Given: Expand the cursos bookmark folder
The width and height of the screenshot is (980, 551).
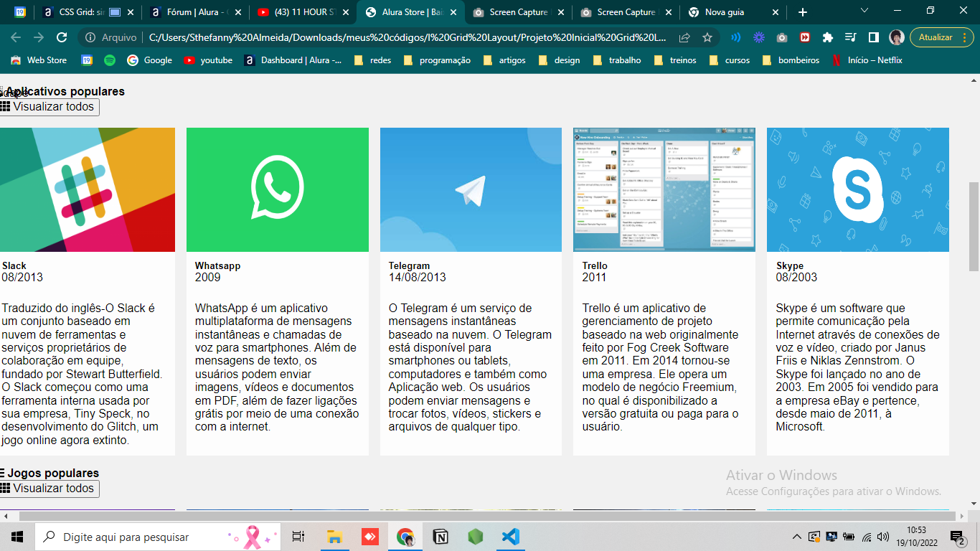Looking at the screenshot, I should coord(729,60).
